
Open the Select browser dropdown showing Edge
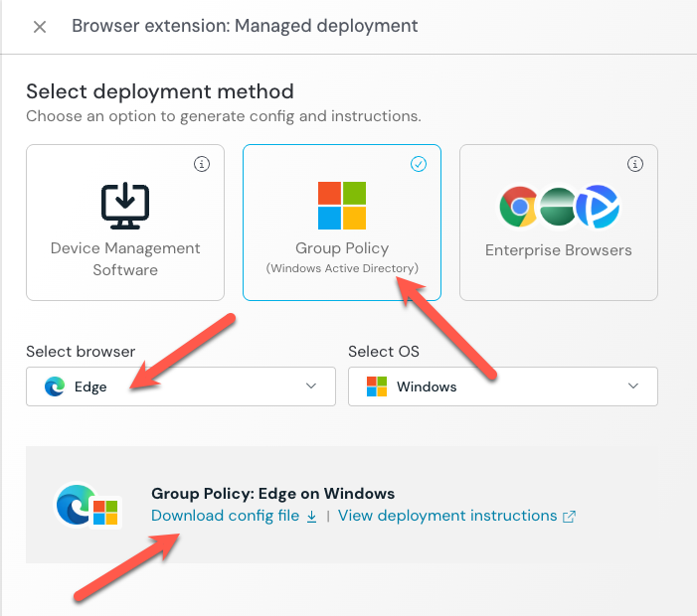pyautogui.click(x=181, y=386)
